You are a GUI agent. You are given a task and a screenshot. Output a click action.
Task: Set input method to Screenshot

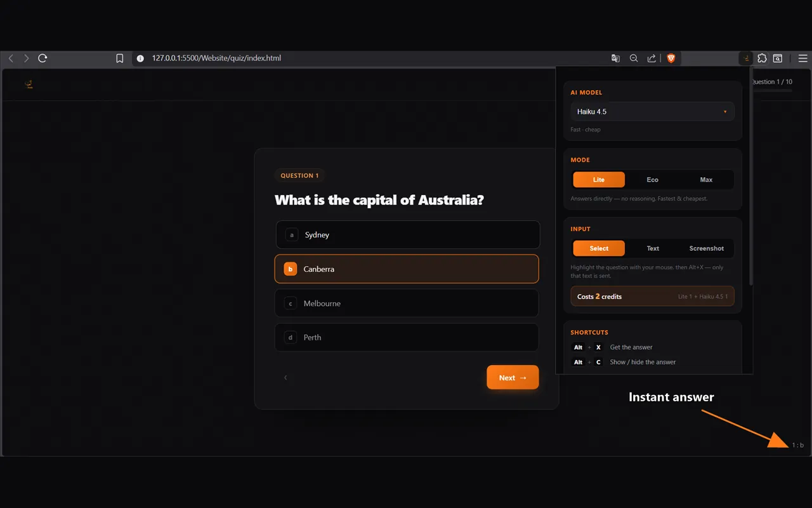click(707, 248)
